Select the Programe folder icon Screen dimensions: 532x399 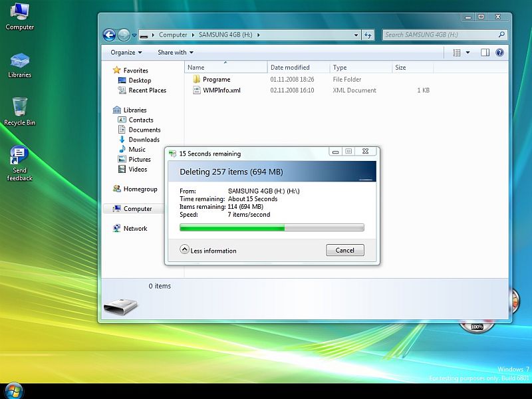tap(196, 79)
